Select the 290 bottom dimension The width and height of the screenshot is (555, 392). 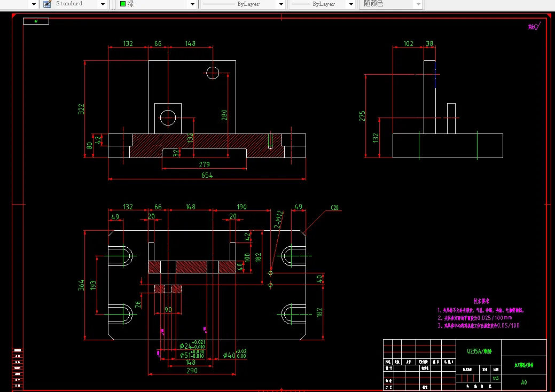pos(192,371)
